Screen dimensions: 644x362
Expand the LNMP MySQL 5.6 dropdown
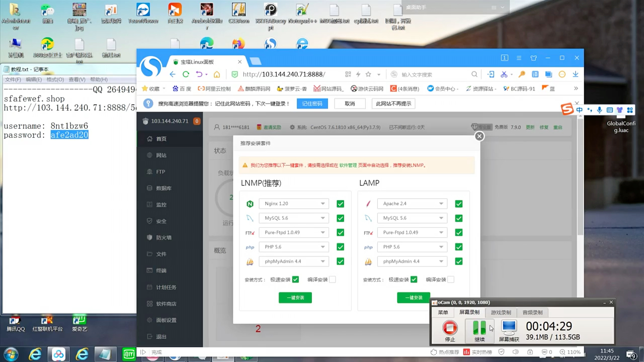click(294, 218)
